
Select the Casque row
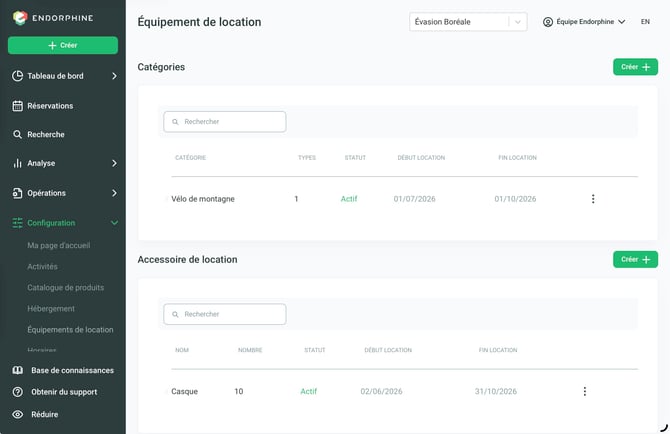404,391
